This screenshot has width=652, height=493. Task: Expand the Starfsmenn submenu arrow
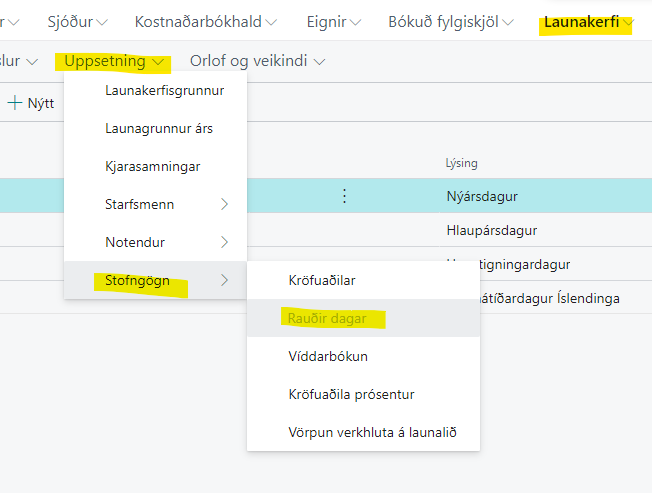pyautogui.click(x=225, y=204)
